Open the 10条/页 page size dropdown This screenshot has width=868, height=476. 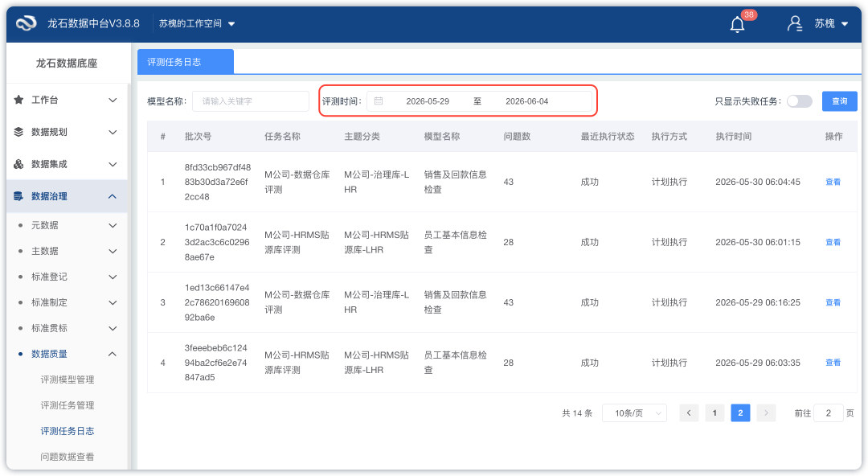pos(634,412)
